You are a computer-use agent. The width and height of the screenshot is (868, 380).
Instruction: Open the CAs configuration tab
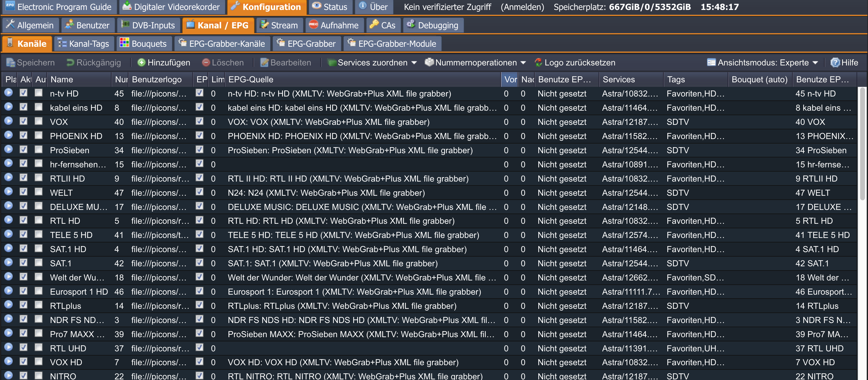[383, 25]
